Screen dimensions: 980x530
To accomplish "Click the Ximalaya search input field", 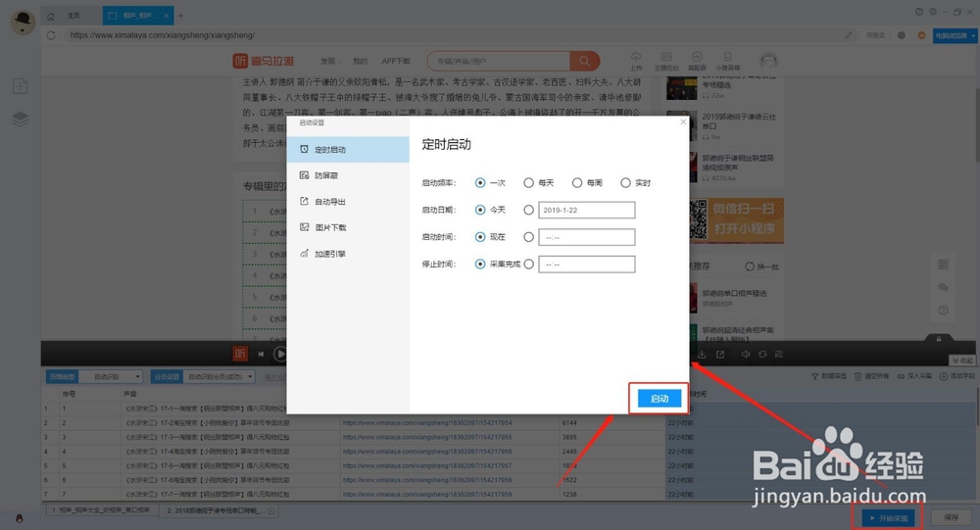I will click(x=499, y=62).
